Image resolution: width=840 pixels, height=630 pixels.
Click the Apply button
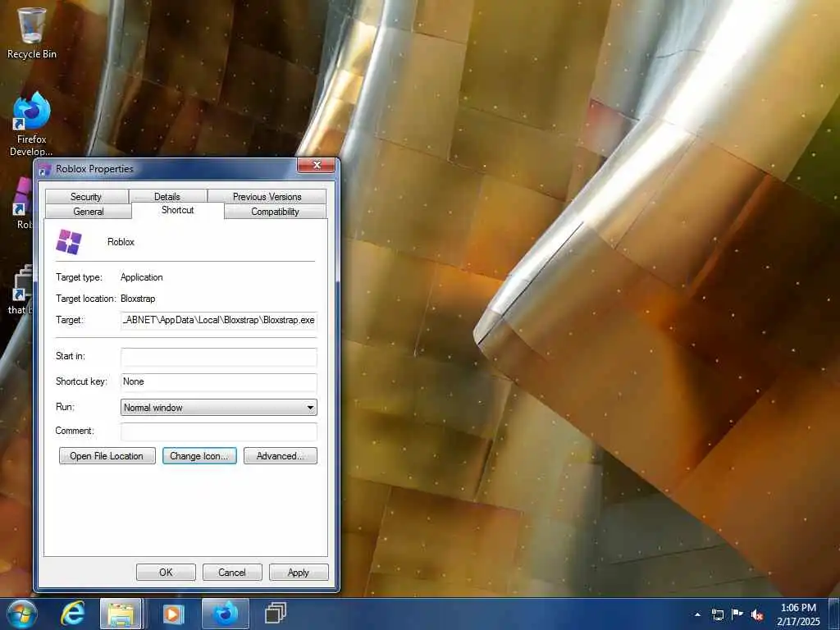pyautogui.click(x=299, y=572)
